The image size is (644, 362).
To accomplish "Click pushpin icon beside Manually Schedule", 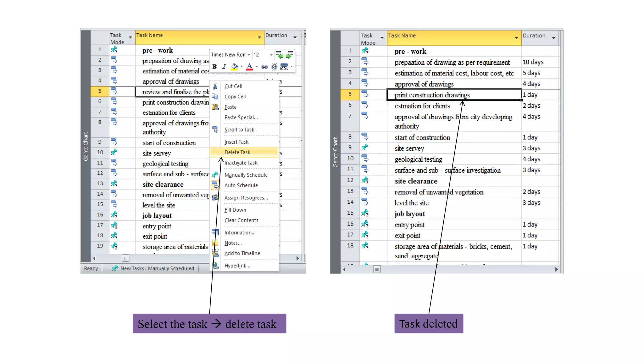I will (x=215, y=175).
